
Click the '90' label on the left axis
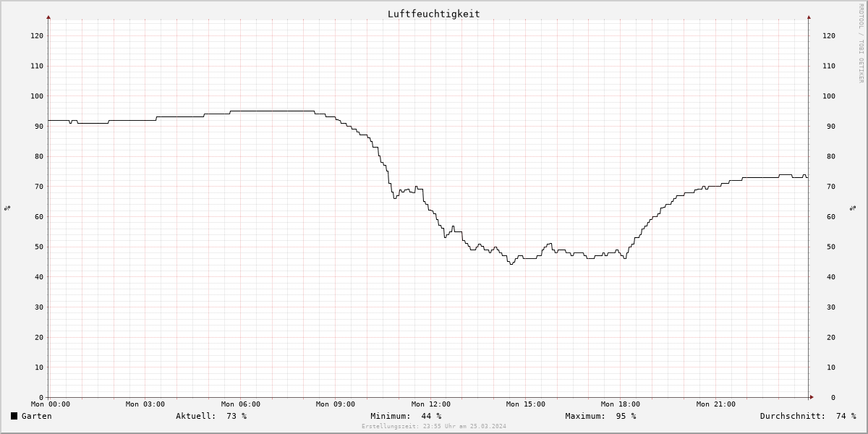click(39, 127)
